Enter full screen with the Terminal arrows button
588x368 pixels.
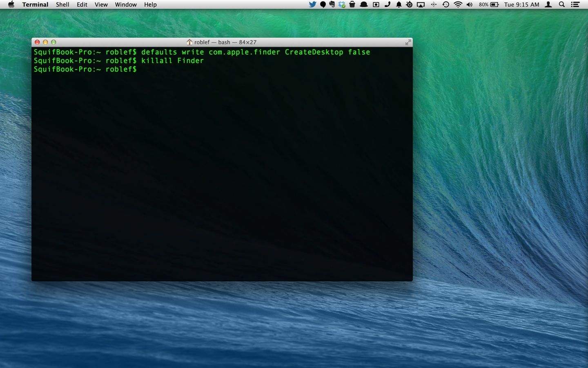coord(408,42)
